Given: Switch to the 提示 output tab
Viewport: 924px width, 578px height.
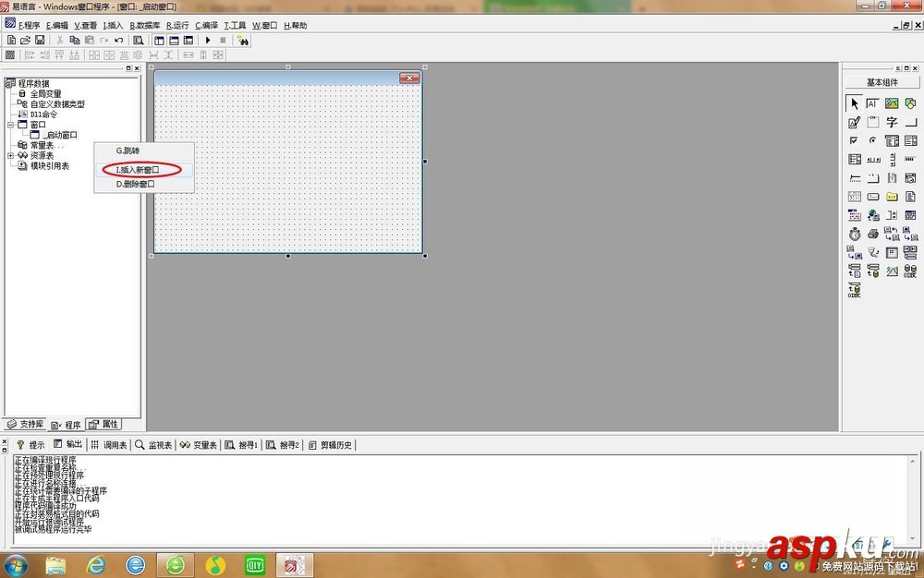Looking at the screenshot, I should tap(30, 445).
